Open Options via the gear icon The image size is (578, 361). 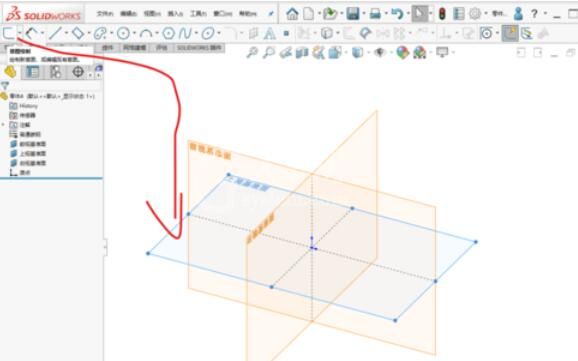tap(475, 14)
